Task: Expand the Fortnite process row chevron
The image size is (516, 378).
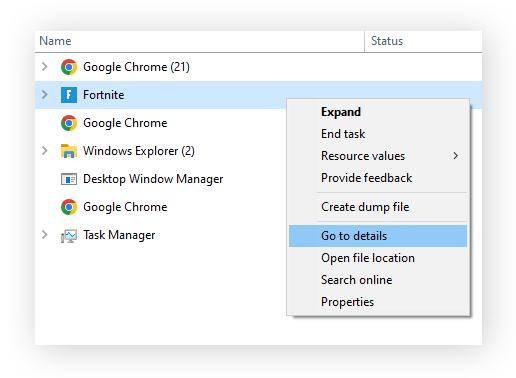Action: [x=45, y=95]
